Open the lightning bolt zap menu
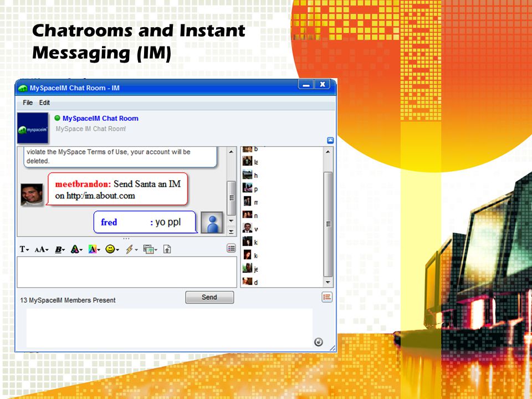Screen dimensions: 532x399 (x=131, y=249)
